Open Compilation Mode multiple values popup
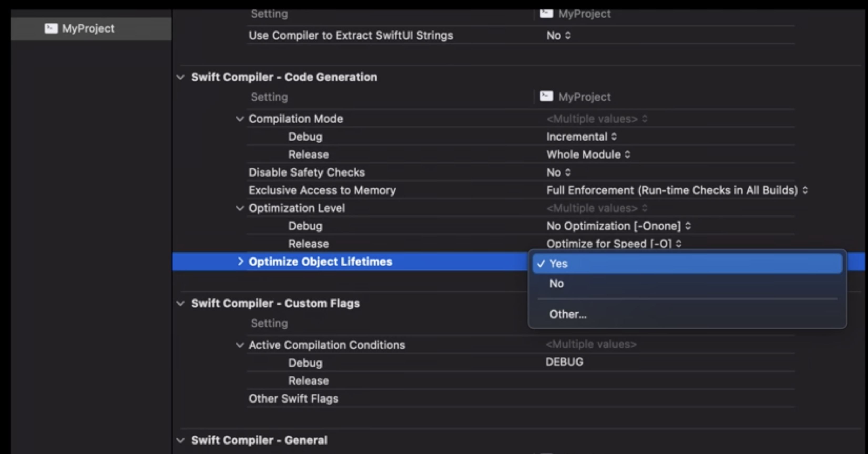The height and width of the screenshot is (454, 868). click(597, 119)
